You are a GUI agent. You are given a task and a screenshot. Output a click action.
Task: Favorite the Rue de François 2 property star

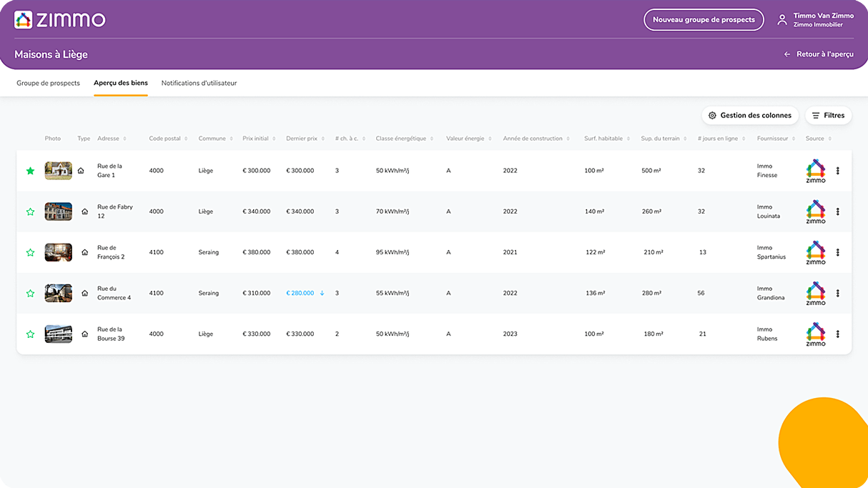click(x=30, y=252)
